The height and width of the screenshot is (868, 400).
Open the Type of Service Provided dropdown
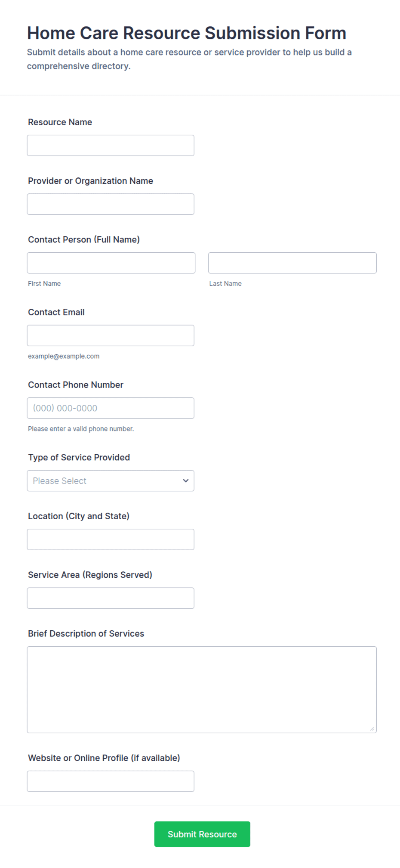(x=111, y=481)
